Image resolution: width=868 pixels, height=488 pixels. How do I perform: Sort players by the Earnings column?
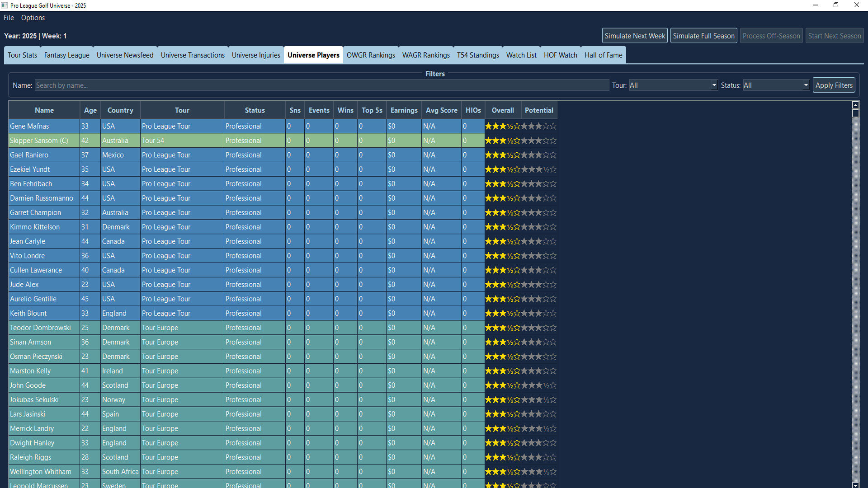[404, 110]
